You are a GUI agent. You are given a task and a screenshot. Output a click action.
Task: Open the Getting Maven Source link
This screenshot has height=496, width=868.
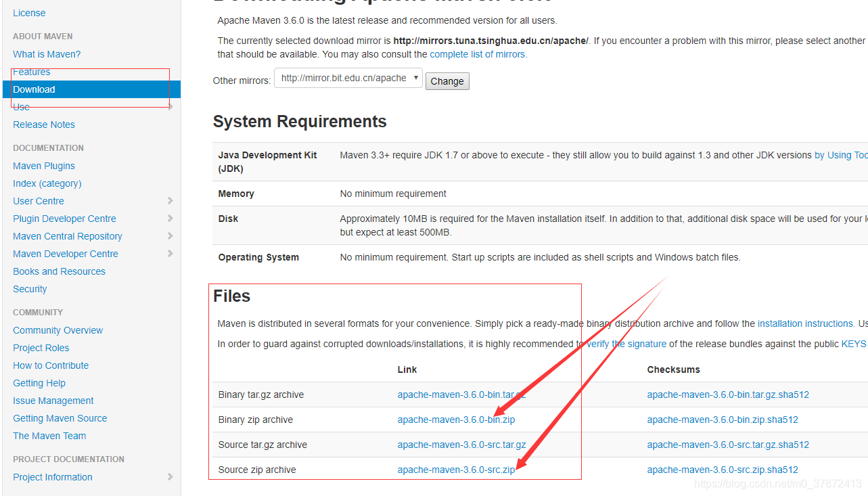pyautogui.click(x=60, y=418)
